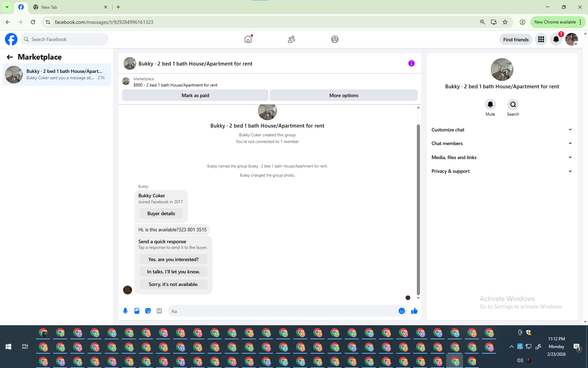Viewport: 588px width, 368px height.
Task: Open a new browser tab
Action: click(118, 7)
